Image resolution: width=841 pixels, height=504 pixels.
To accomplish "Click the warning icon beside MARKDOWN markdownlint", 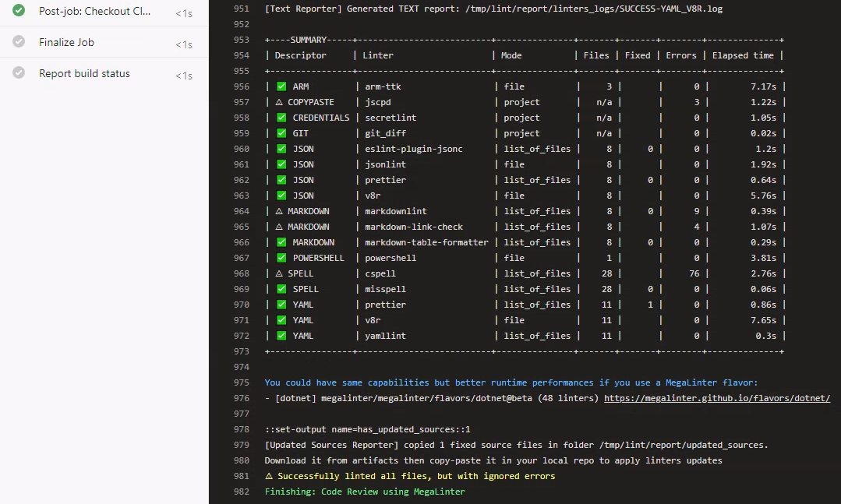I will coord(281,210).
